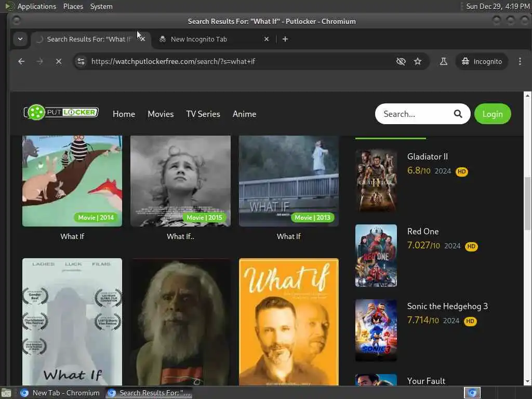This screenshot has height=399, width=532.
Task: Click the scrollbar down arrow
Action: pos(527,382)
